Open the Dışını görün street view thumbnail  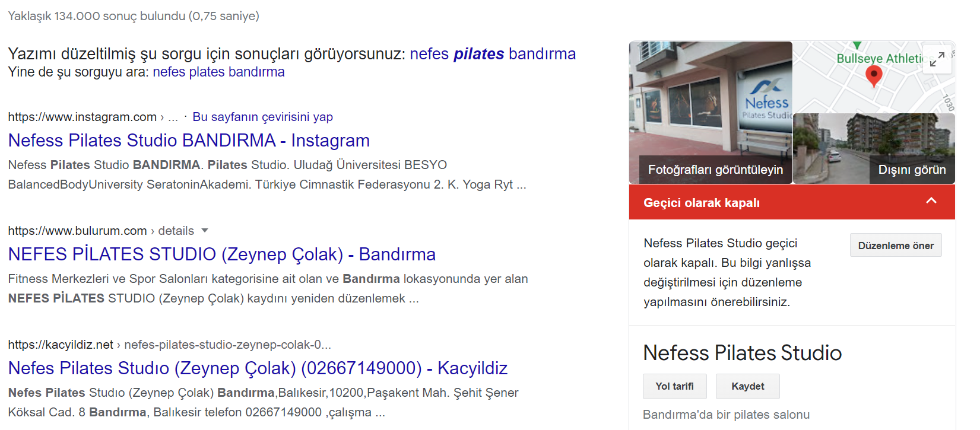pos(874,149)
